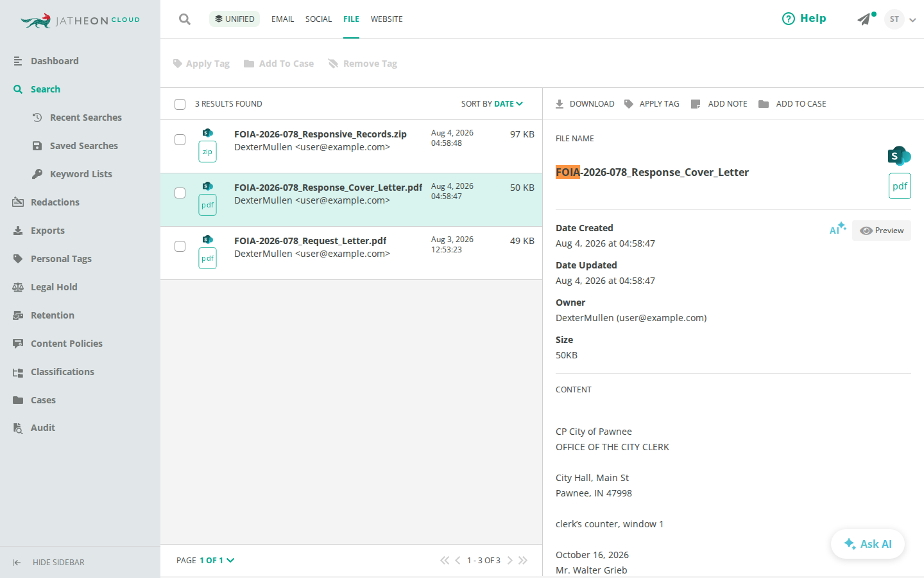The height and width of the screenshot is (578, 924).
Task: Open Audit sidebar icon
Action: click(x=18, y=428)
